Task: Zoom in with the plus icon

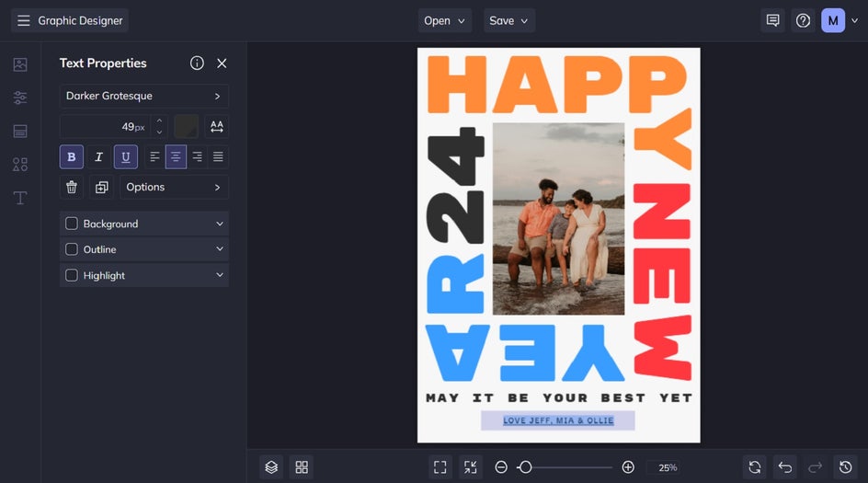Action: tap(628, 467)
